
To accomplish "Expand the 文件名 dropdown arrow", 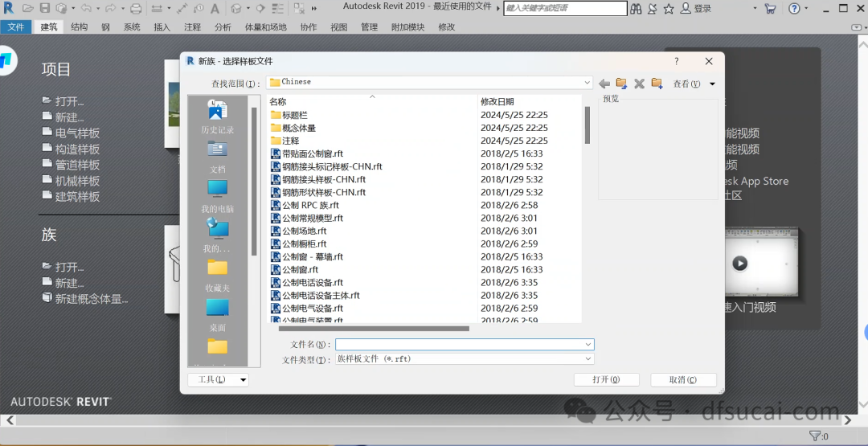I will [x=588, y=344].
